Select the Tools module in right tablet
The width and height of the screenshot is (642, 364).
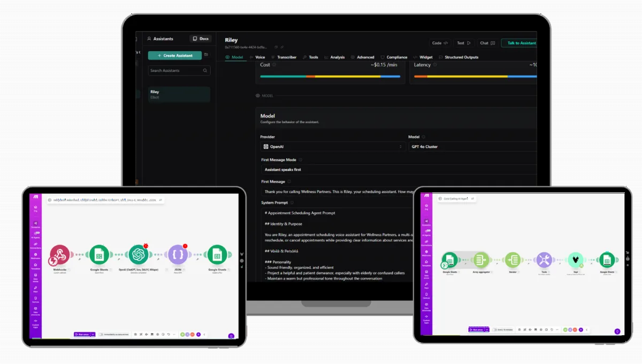(x=544, y=260)
